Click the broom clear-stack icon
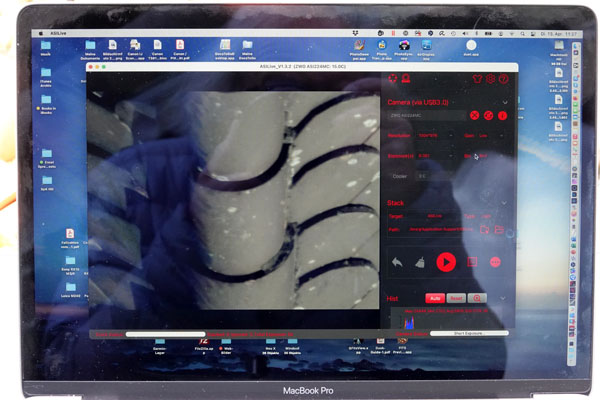 tap(420, 263)
